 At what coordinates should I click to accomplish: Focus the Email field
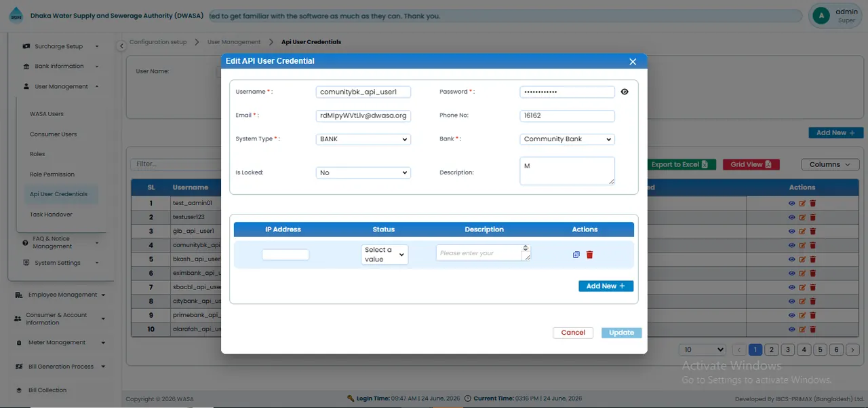(363, 115)
